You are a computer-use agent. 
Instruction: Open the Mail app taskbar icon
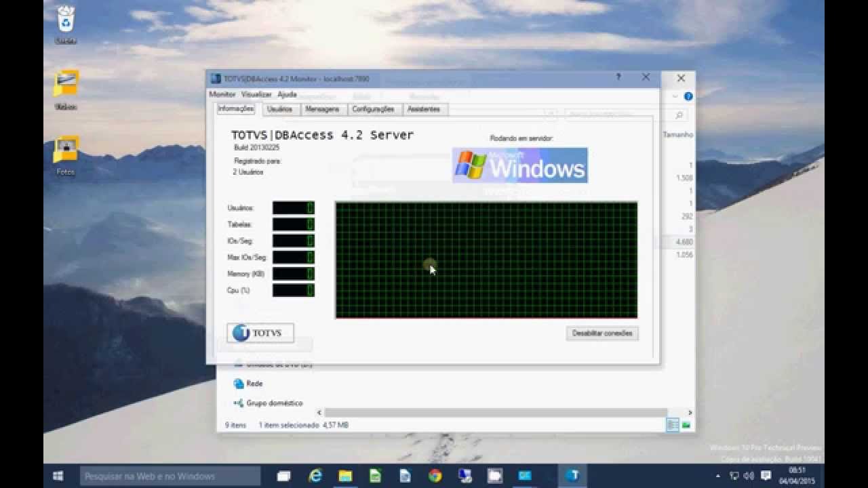pos(525,476)
